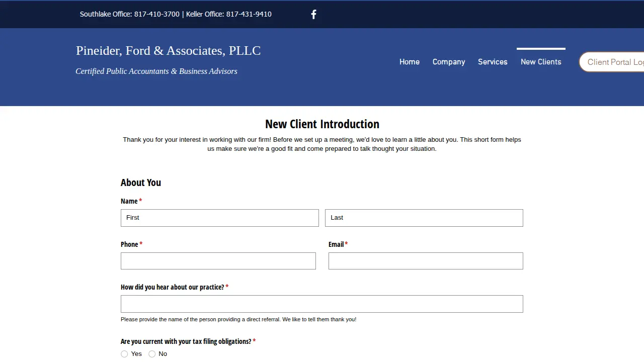Viewport: 644px width, 362px height.
Task: Click the New Client Introduction heading
Action: pos(322,124)
